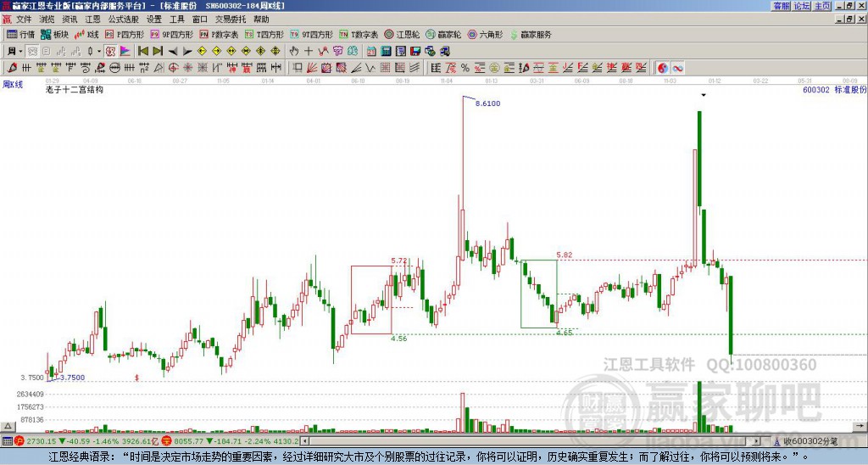Click the 节 solar-term icon

point(337,52)
